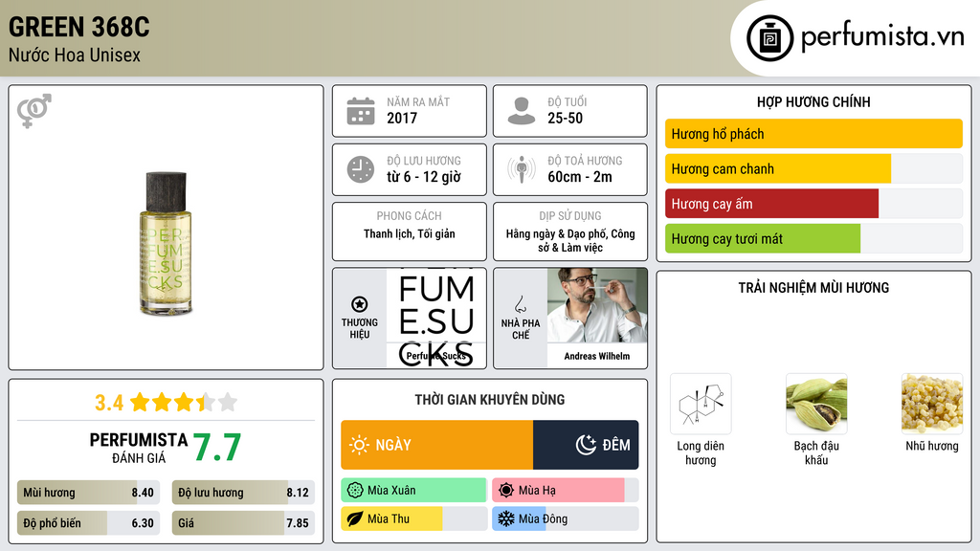Click the Độ phổ biến 6.30 score bar

[x=89, y=523]
